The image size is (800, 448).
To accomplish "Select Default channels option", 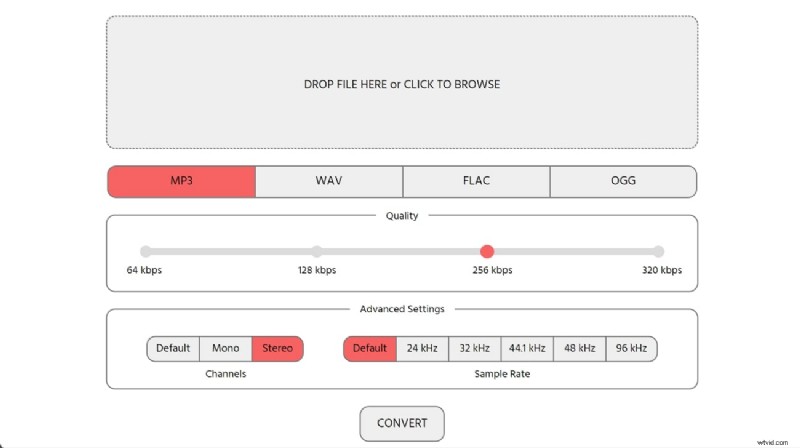I will click(173, 349).
